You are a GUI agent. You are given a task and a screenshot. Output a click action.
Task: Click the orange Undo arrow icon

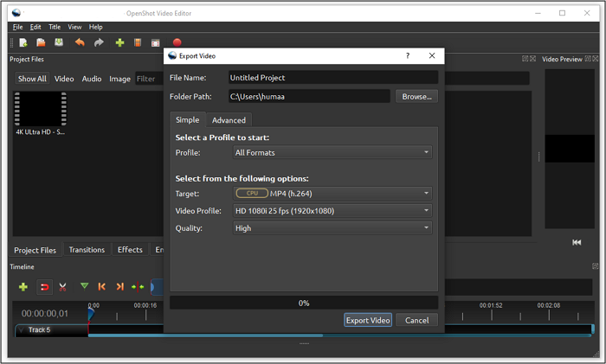click(81, 42)
